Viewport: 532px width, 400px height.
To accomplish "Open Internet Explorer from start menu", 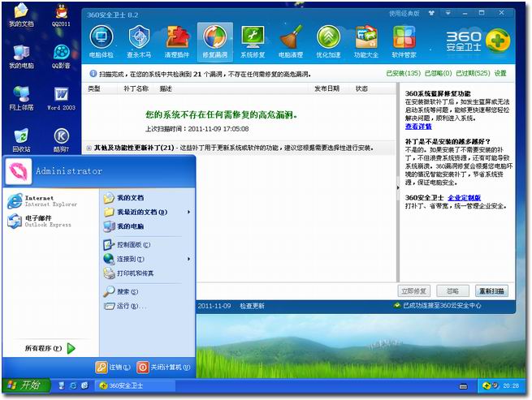I will (42, 201).
